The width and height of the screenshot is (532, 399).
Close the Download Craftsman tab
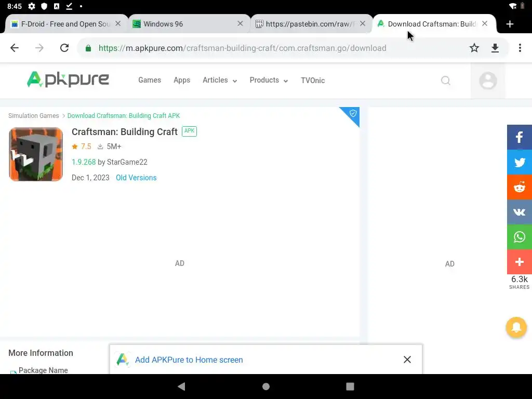pos(485,24)
